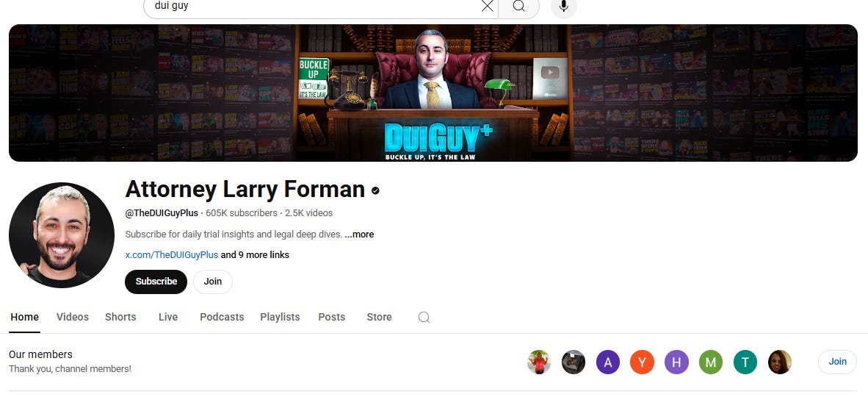Click member avatar with letter A
The width and height of the screenshot is (868, 397).
pos(608,362)
